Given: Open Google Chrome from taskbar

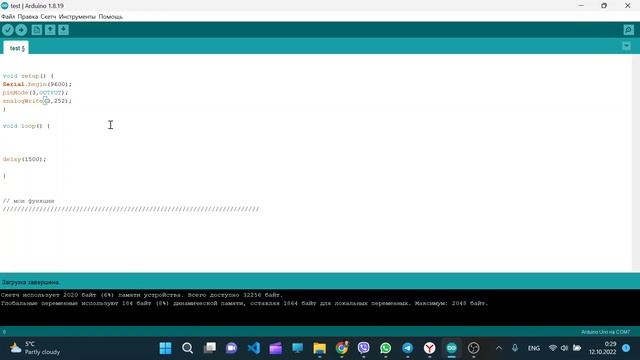Looking at the screenshot, I should 342,348.
